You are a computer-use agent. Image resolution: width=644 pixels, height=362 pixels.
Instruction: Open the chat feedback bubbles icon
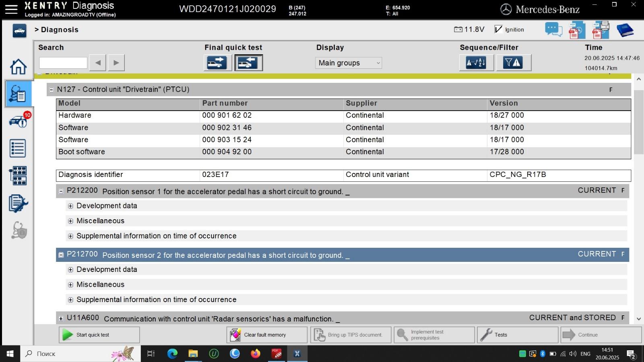pos(554,30)
